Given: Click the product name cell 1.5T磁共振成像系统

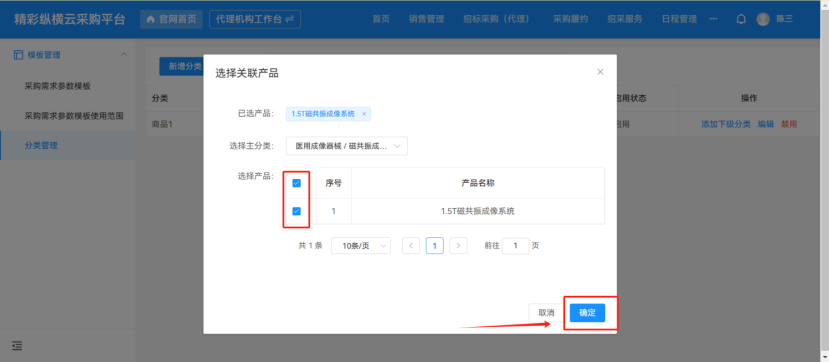Looking at the screenshot, I should click(478, 211).
